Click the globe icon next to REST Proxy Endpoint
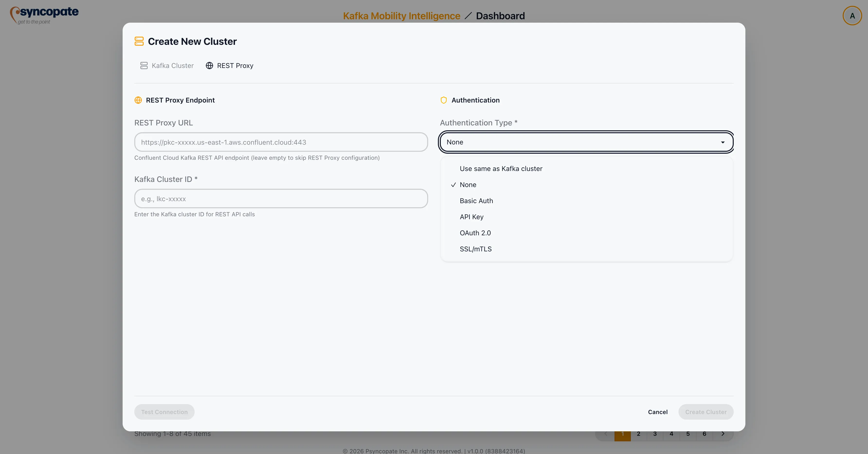Screen dimensions: 868x454 point(138,100)
